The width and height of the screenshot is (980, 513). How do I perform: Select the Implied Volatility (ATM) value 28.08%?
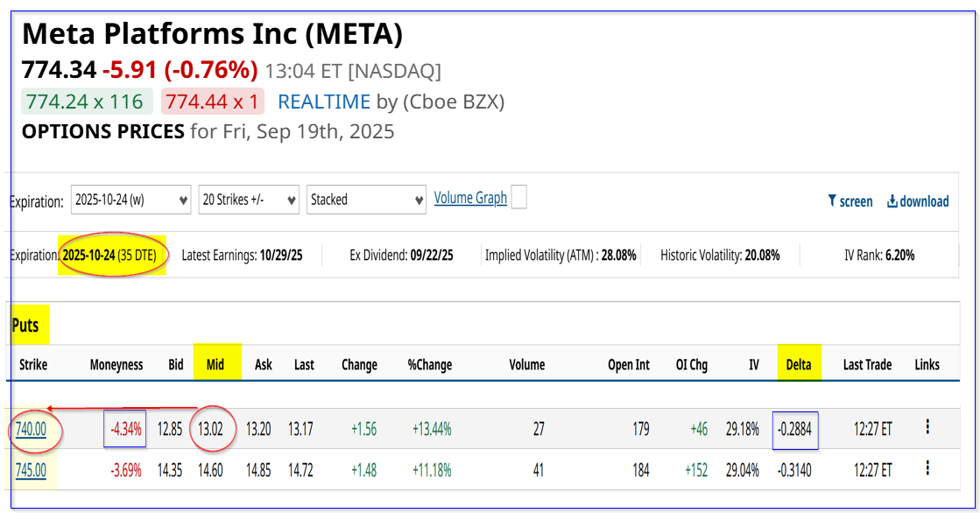click(619, 255)
